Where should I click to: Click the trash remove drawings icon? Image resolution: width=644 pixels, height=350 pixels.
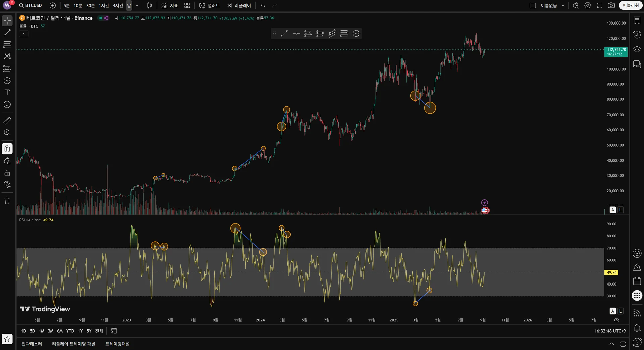click(7, 201)
